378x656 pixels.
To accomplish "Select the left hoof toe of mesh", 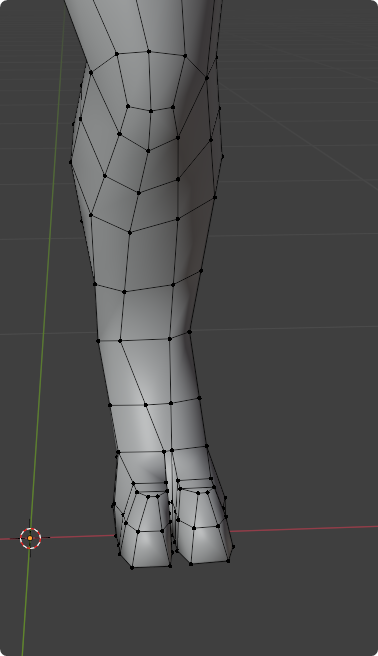I will click(x=143, y=526).
